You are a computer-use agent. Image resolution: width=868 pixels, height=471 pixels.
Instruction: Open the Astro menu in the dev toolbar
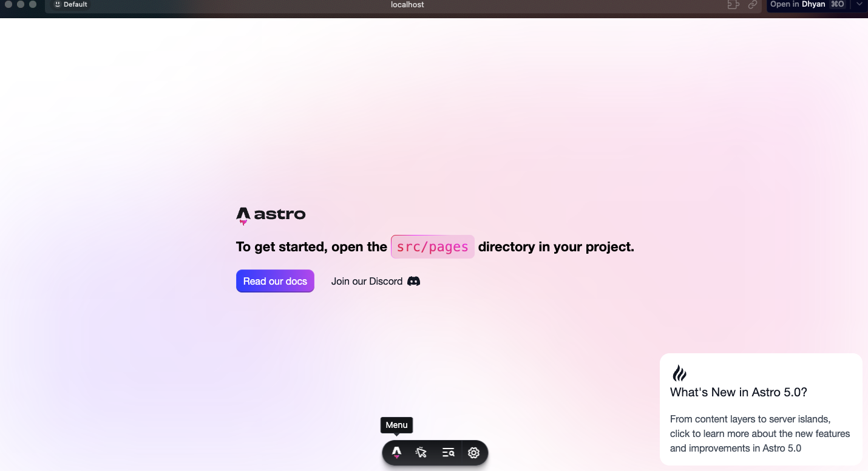(396, 453)
